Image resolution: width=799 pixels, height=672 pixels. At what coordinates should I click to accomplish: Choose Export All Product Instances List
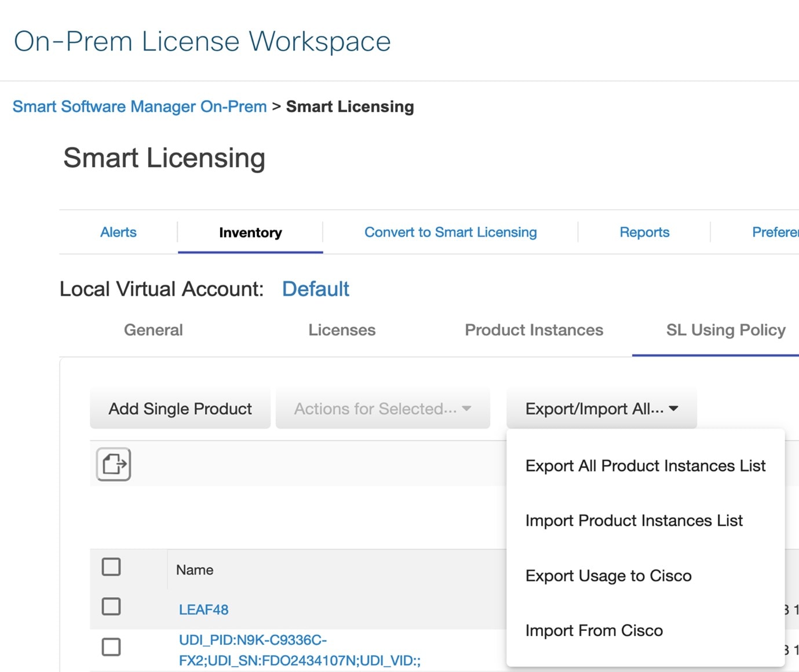pyautogui.click(x=645, y=466)
